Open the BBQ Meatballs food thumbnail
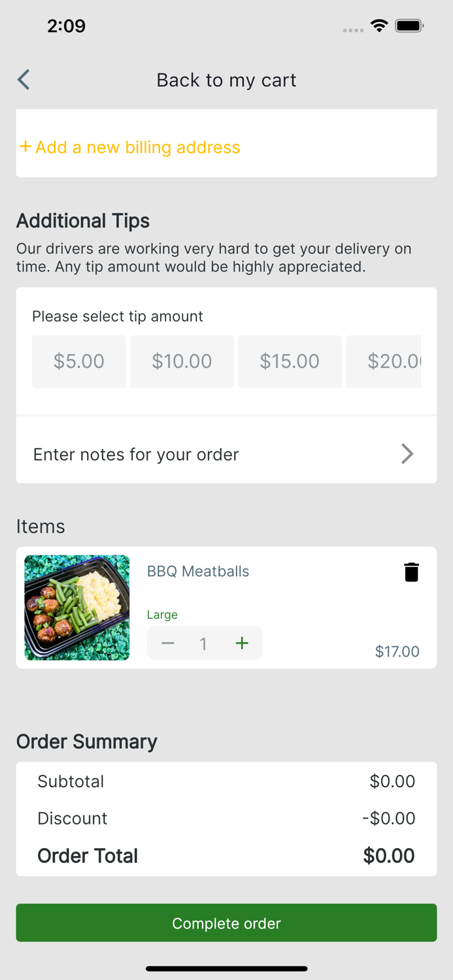This screenshot has width=453, height=980. 76,607
